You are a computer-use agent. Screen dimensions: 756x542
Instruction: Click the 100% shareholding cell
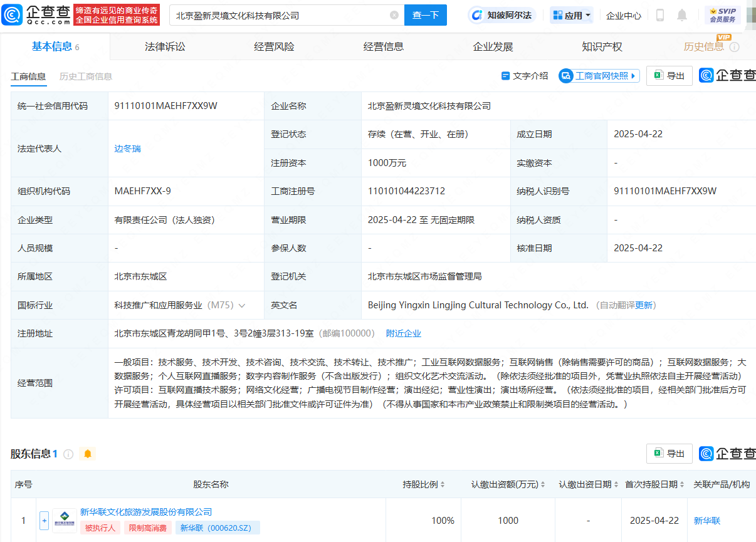[x=443, y=521]
